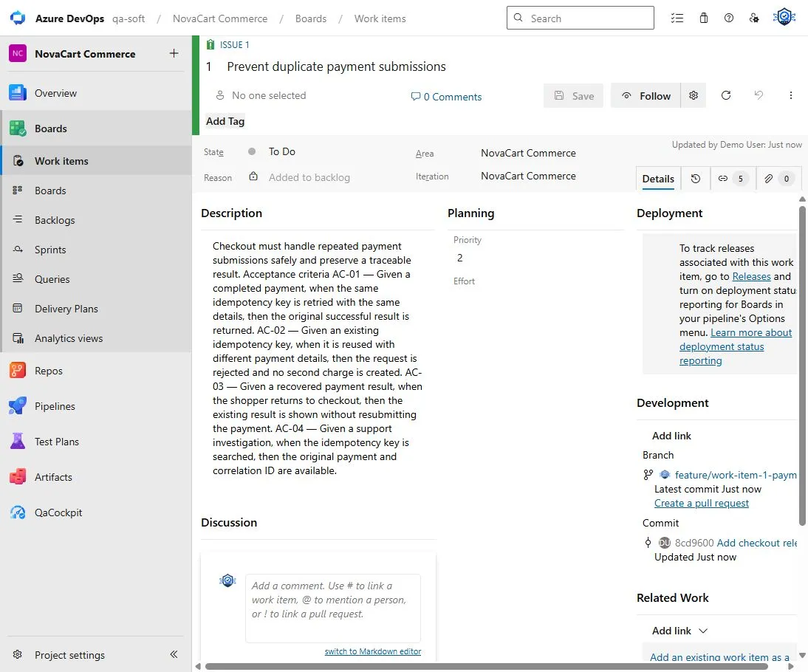
Task: Open Backlogs in the sidebar
Action: [x=96, y=220]
